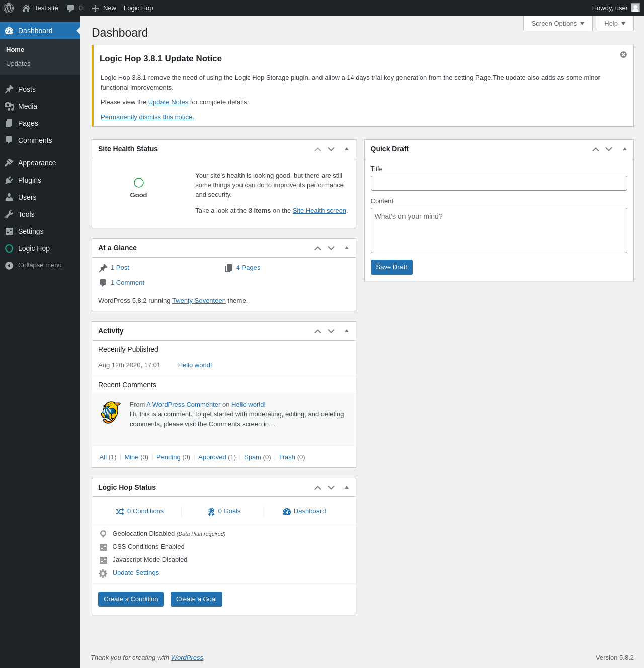Click the Appearance paintbrush icon
This screenshot has width=644, height=668.
click(x=9, y=163)
